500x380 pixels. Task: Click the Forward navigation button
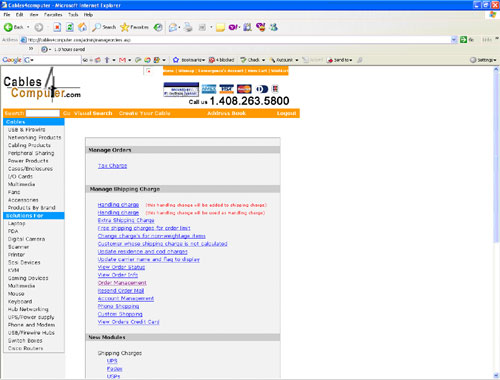click(x=39, y=27)
